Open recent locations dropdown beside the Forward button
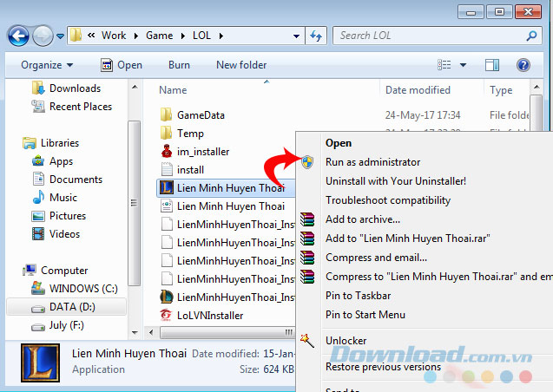The height and width of the screenshot is (392, 553). click(60, 36)
